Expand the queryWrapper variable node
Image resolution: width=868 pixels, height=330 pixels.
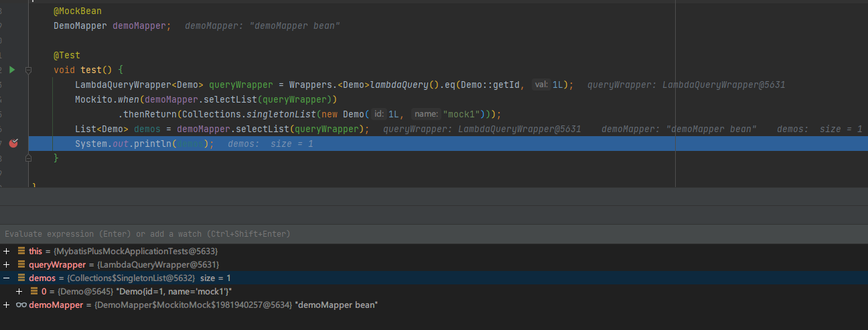(x=6, y=264)
